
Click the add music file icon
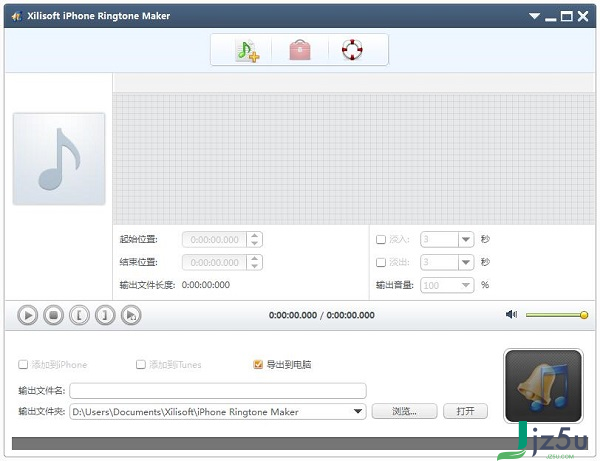point(248,50)
